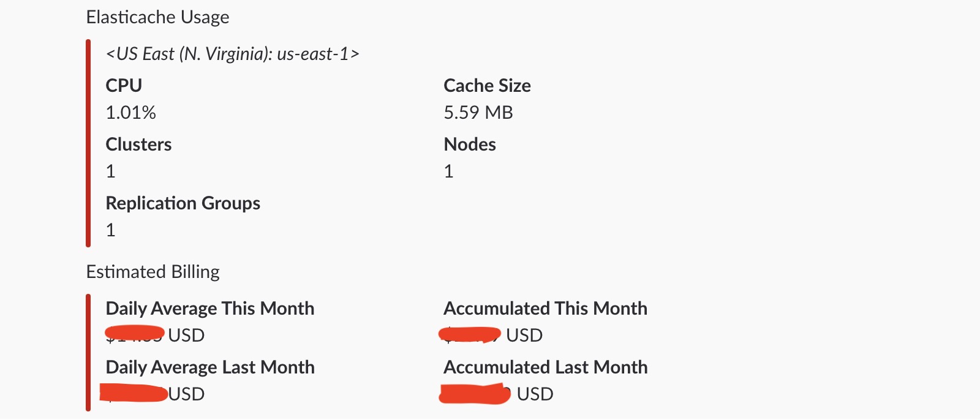The image size is (980, 420).
Task: Click the Accumulated Last Month label
Action: [545, 367]
